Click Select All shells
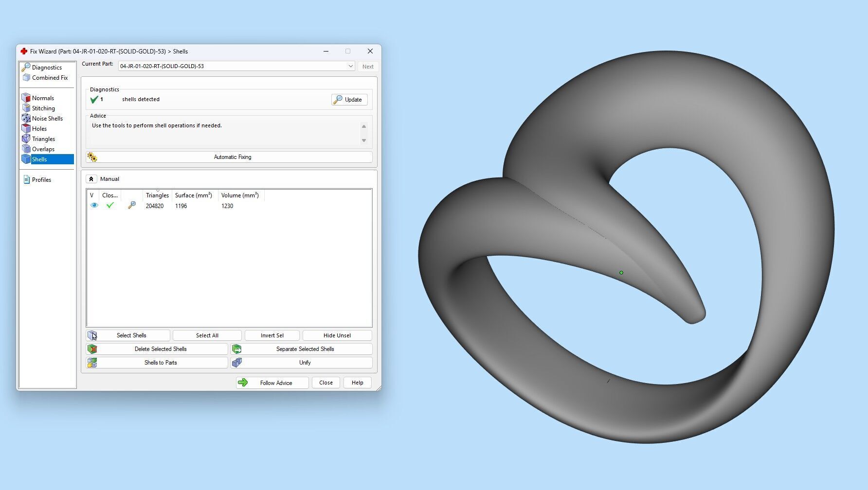This screenshot has width=868, height=490. click(x=207, y=335)
